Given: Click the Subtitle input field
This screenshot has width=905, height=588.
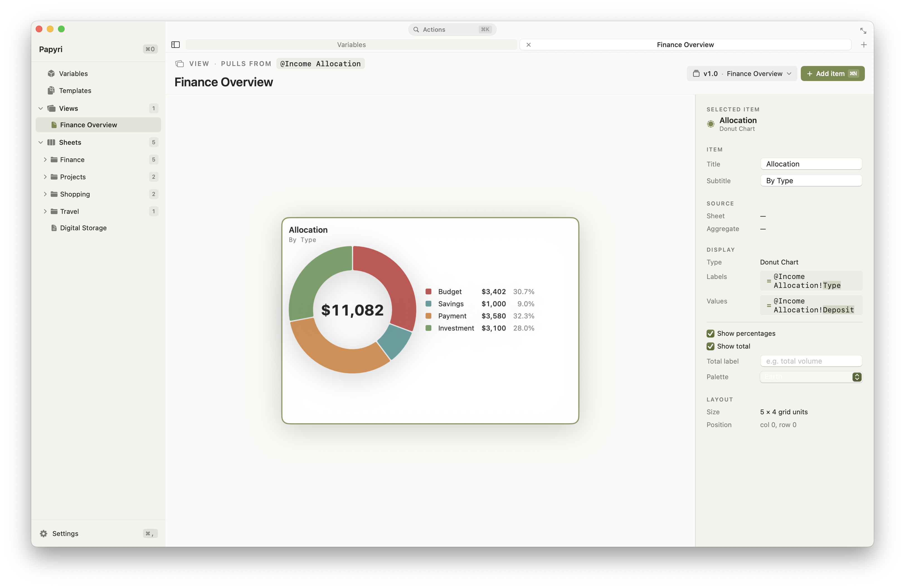Looking at the screenshot, I should tap(811, 181).
